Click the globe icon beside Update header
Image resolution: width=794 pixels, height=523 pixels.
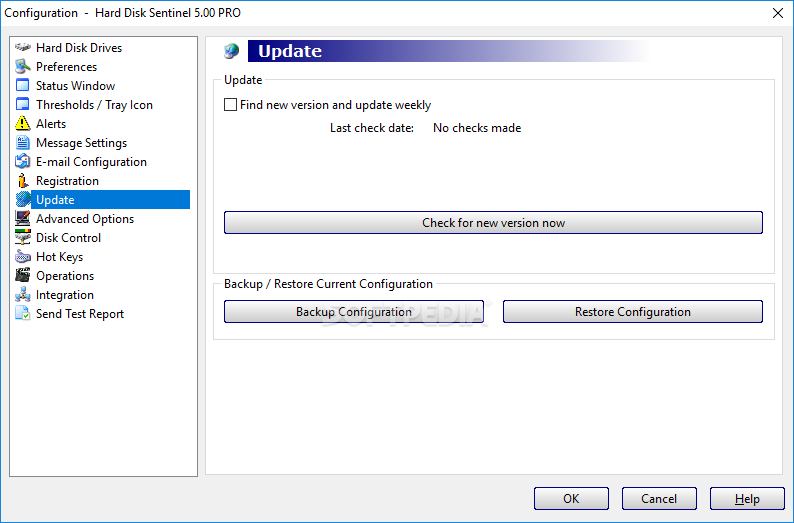coord(231,51)
